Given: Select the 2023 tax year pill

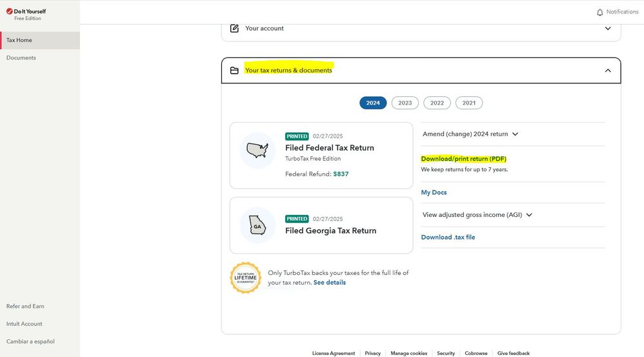Looking at the screenshot, I should click(405, 103).
